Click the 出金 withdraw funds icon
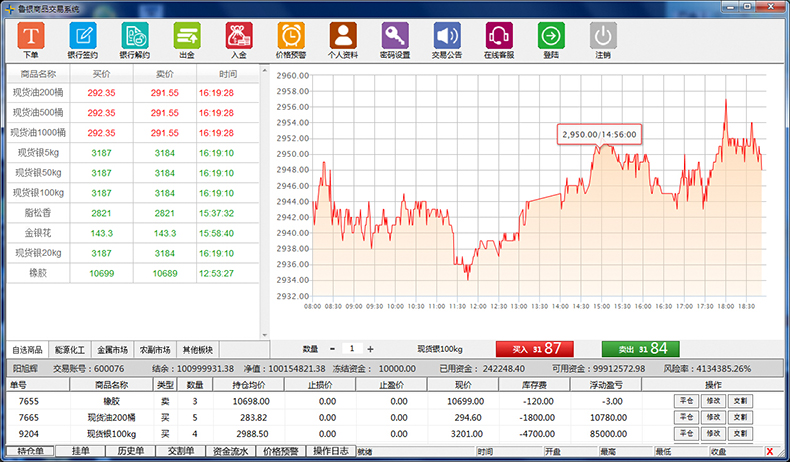 coord(186,36)
